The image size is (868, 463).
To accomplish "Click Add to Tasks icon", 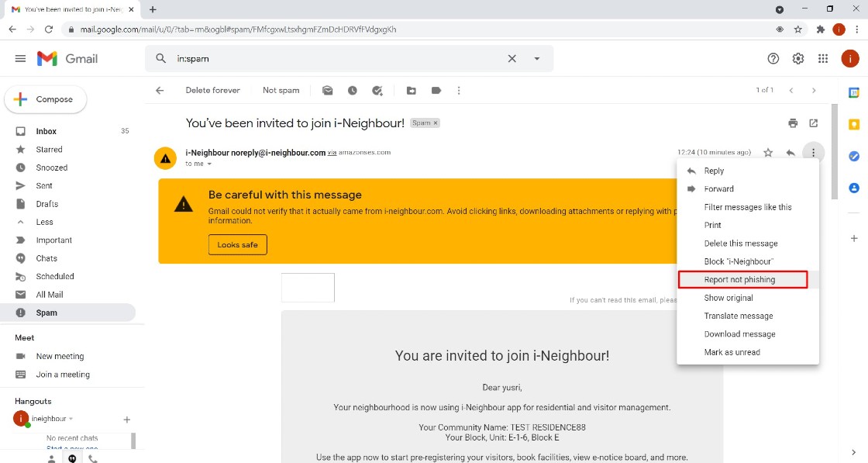I will click(x=377, y=90).
